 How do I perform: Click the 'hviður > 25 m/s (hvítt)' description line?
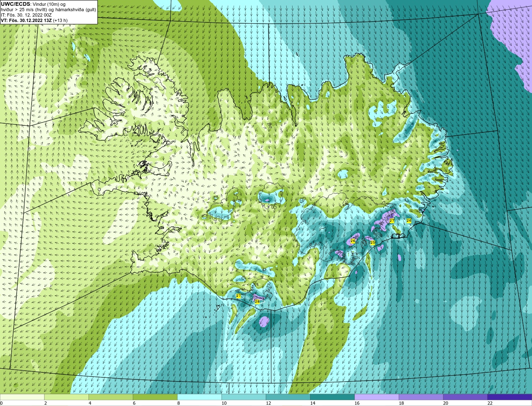(49, 10)
